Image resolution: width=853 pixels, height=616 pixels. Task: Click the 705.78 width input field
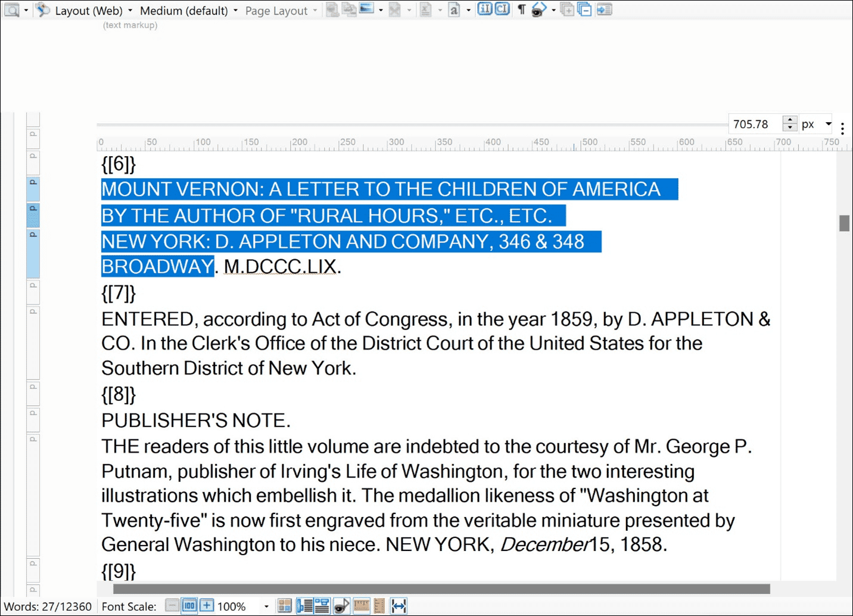click(x=755, y=124)
